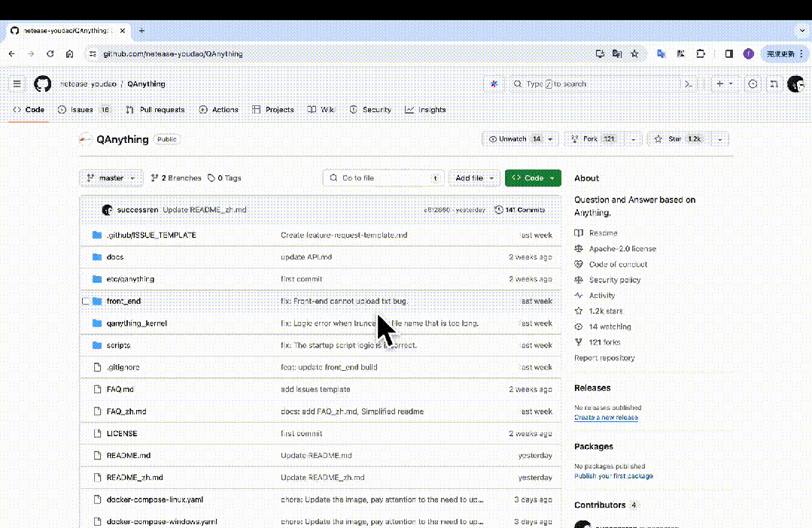This screenshot has width=812, height=528.
Task: Focus the Go to file search field
Action: (382, 178)
